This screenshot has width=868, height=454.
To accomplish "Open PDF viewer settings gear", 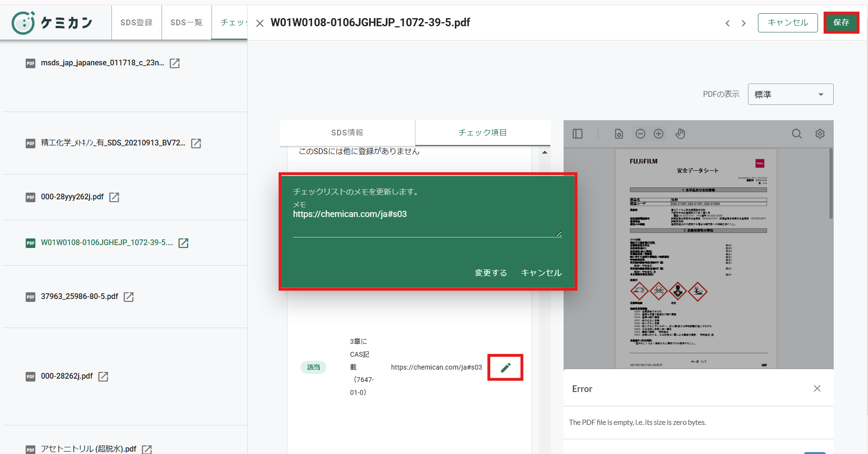I will tap(820, 134).
